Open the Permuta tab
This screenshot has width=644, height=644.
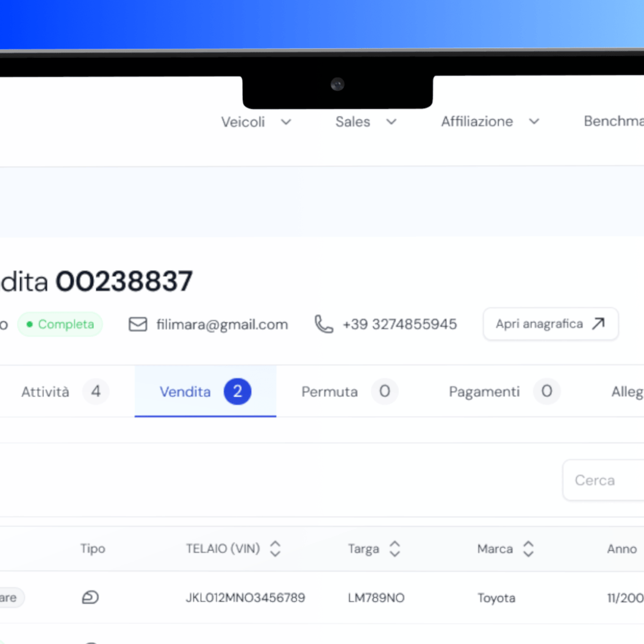point(349,392)
